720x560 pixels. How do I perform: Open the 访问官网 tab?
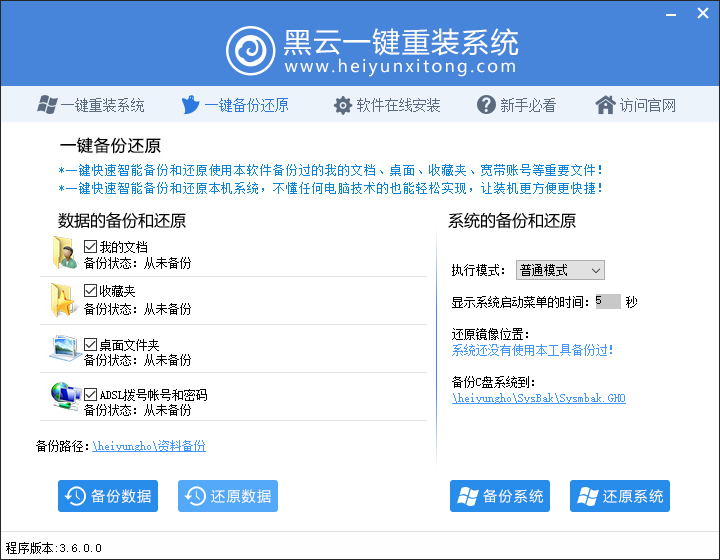point(636,105)
